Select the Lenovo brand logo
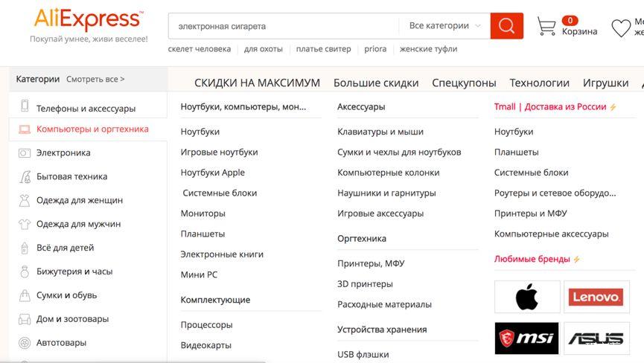The height and width of the screenshot is (363, 644). tap(596, 297)
